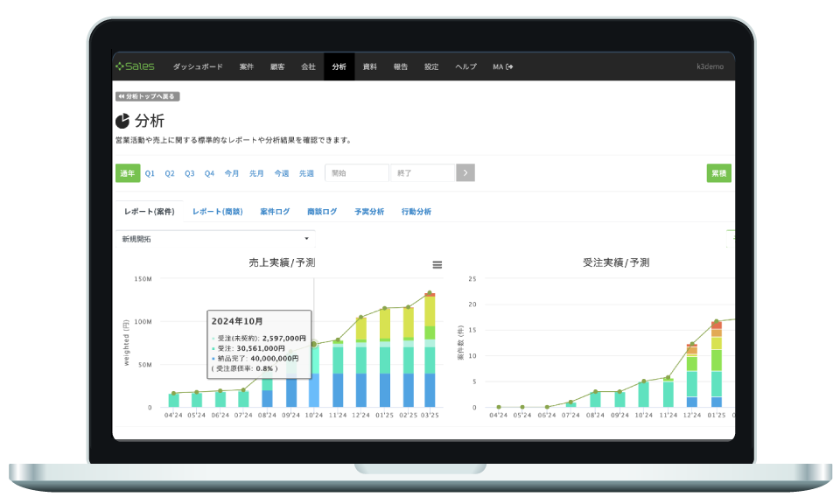Switch to the レポート(商談) tab

(x=217, y=212)
